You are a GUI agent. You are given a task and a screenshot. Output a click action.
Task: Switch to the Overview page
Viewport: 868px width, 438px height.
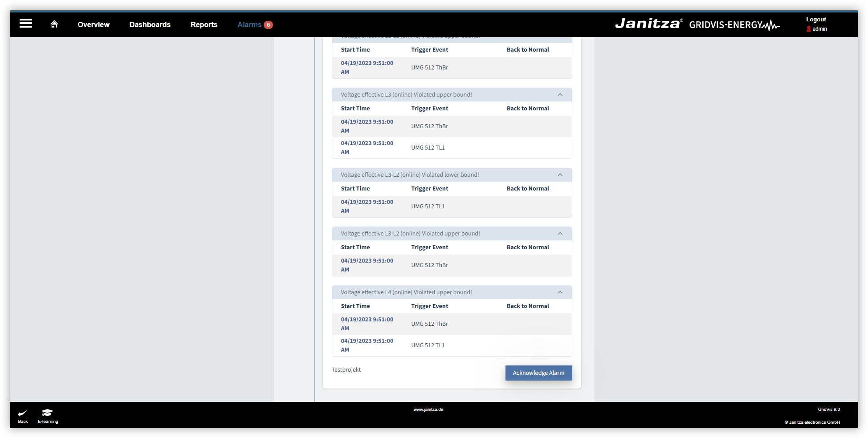tap(93, 24)
